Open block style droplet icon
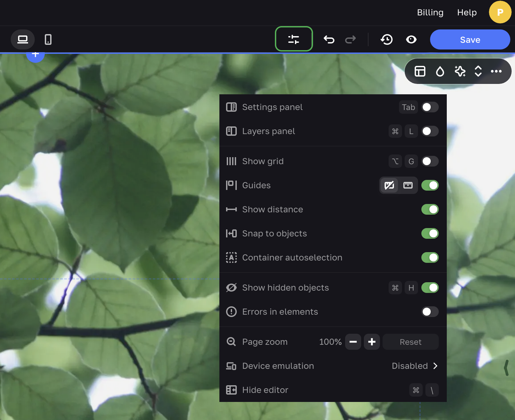Image resolution: width=515 pixels, height=420 pixels. click(440, 71)
